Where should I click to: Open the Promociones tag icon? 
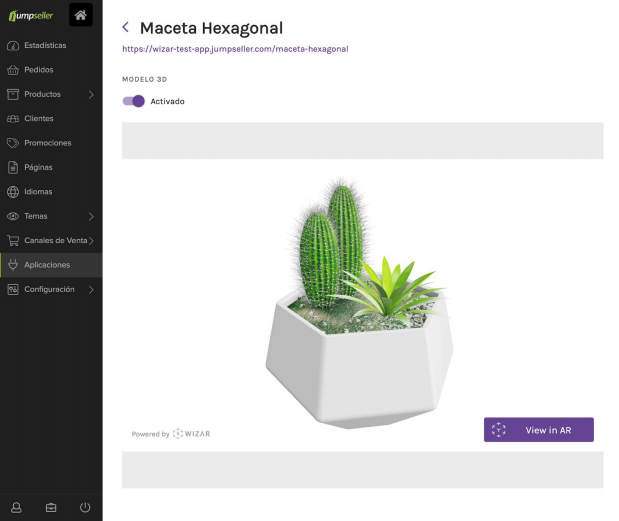coord(13,143)
